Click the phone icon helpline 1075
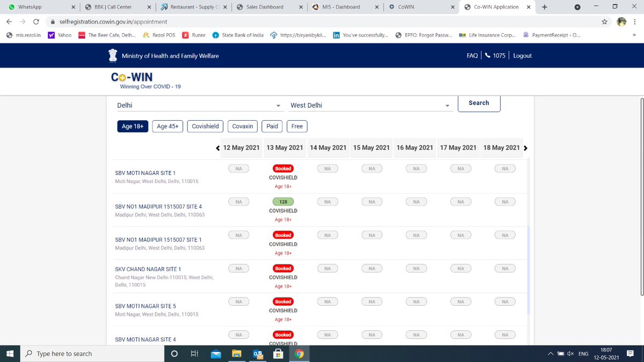 coord(487,56)
